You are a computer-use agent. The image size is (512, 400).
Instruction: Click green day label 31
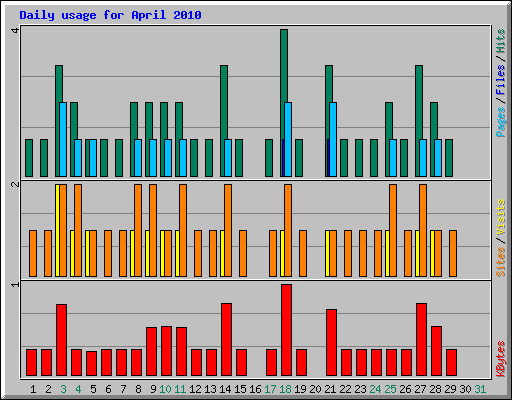480,389
